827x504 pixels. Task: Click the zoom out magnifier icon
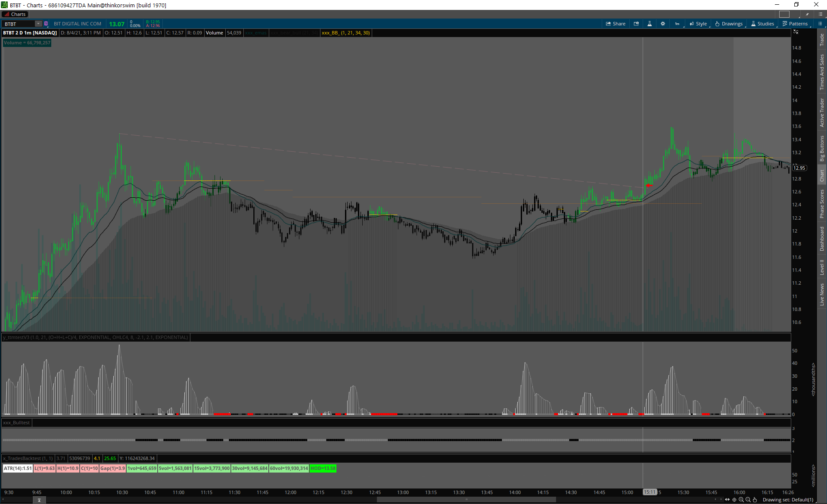(748, 500)
